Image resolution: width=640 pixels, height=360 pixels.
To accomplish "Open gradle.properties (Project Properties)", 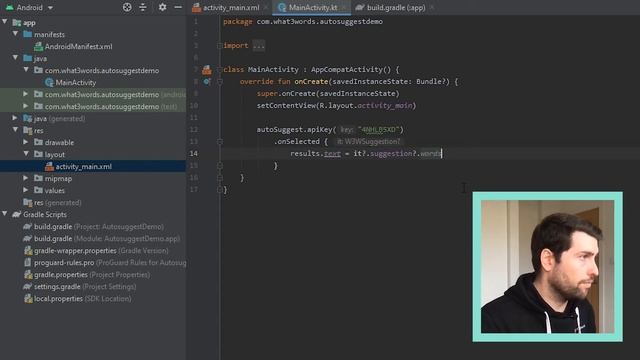I will tap(91, 275).
